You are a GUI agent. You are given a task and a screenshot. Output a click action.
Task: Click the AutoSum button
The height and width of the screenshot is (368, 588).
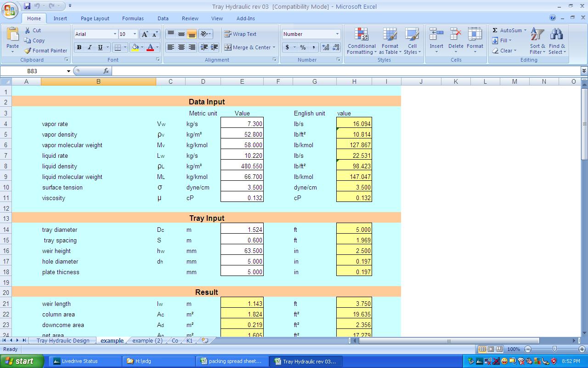[x=509, y=30]
